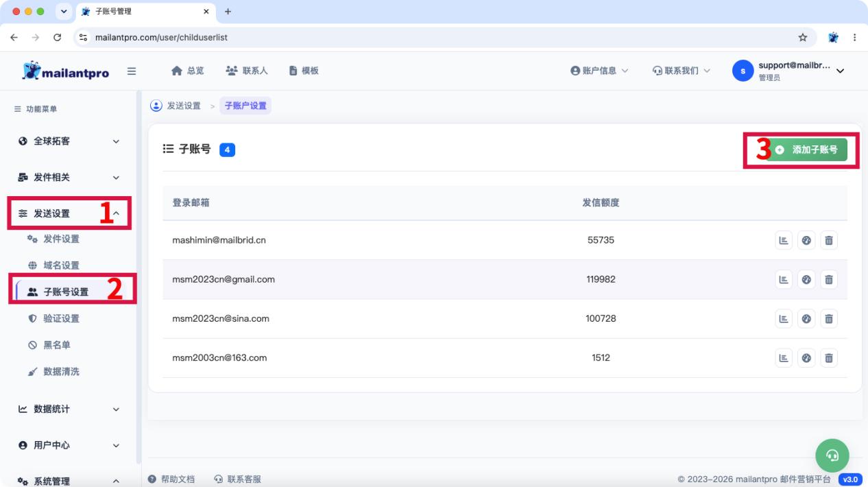Click the quota value 119982
The image size is (868, 487).
coord(601,279)
